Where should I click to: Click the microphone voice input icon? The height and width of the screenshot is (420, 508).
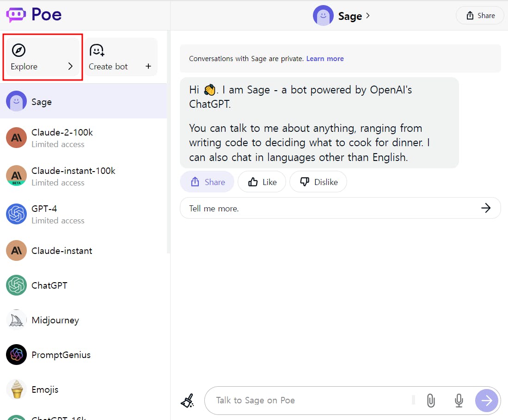[x=459, y=401]
